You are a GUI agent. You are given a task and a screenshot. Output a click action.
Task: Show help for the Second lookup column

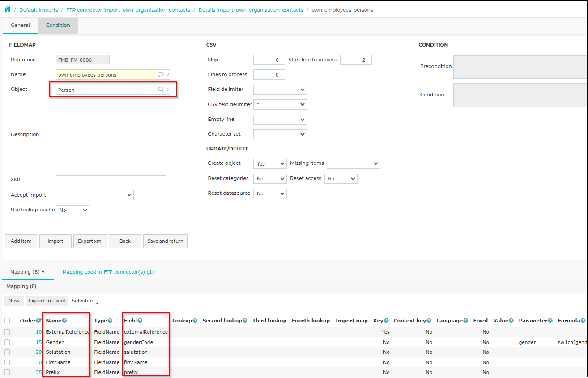(x=245, y=321)
